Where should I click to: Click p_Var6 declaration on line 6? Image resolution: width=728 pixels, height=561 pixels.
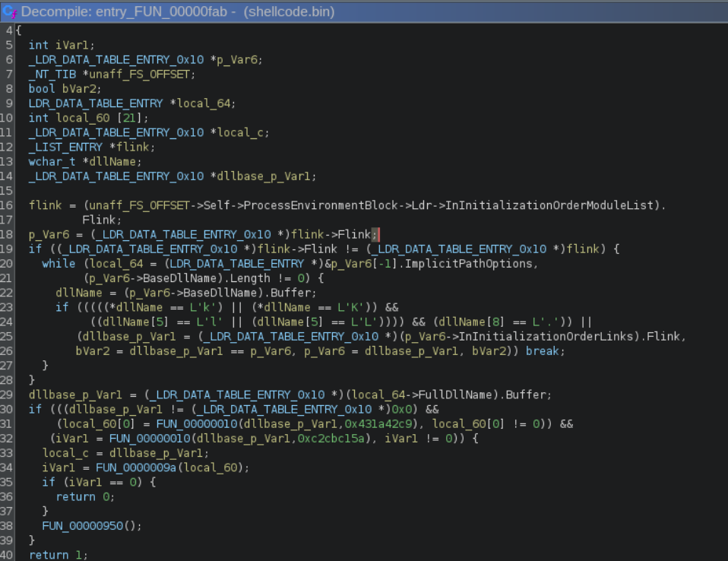click(x=237, y=60)
